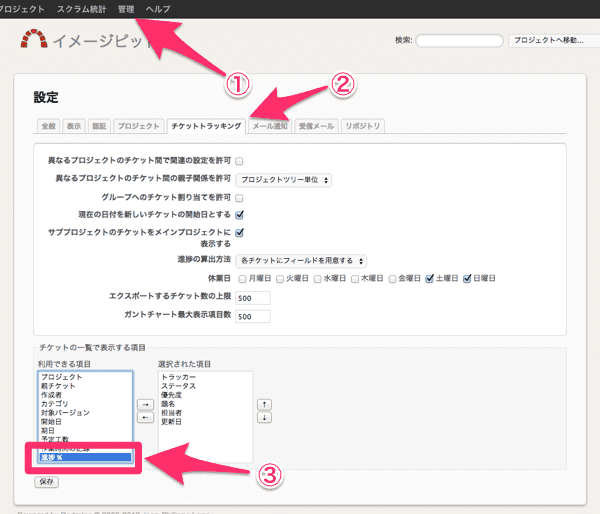The image size is (600, 514).
Task: Select 更新日 in selected columns
Action: tap(205, 422)
